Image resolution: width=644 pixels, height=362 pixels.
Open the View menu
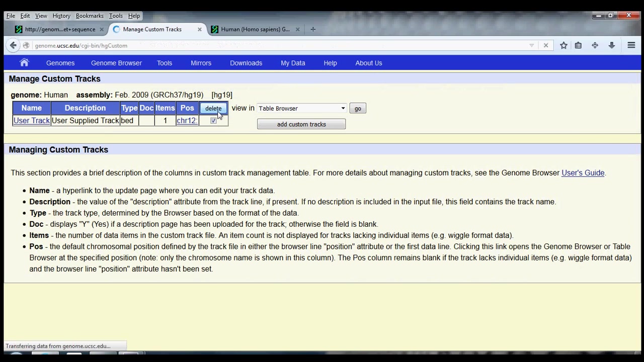coord(41,16)
